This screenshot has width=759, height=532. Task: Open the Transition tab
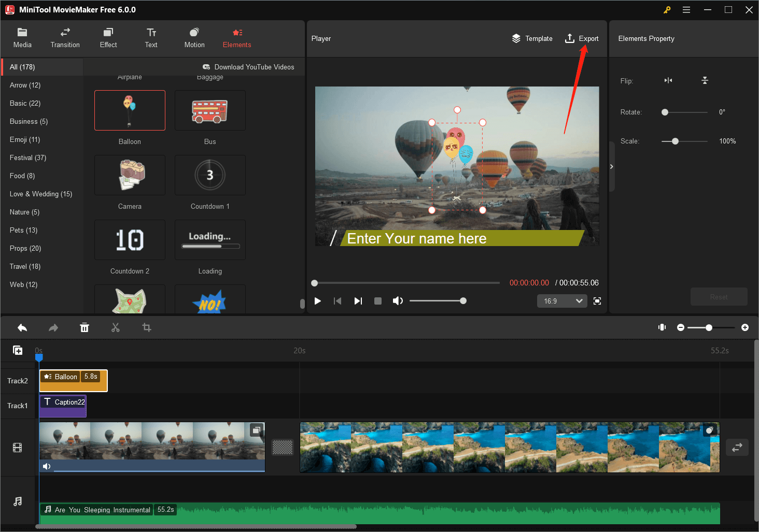pyautogui.click(x=65, y=38)
